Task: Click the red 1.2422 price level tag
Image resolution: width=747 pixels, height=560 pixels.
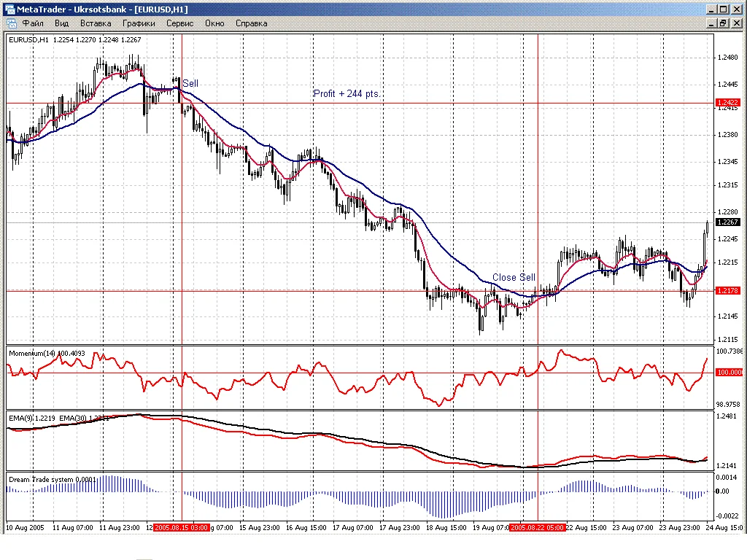Action: tap(728, 103)
